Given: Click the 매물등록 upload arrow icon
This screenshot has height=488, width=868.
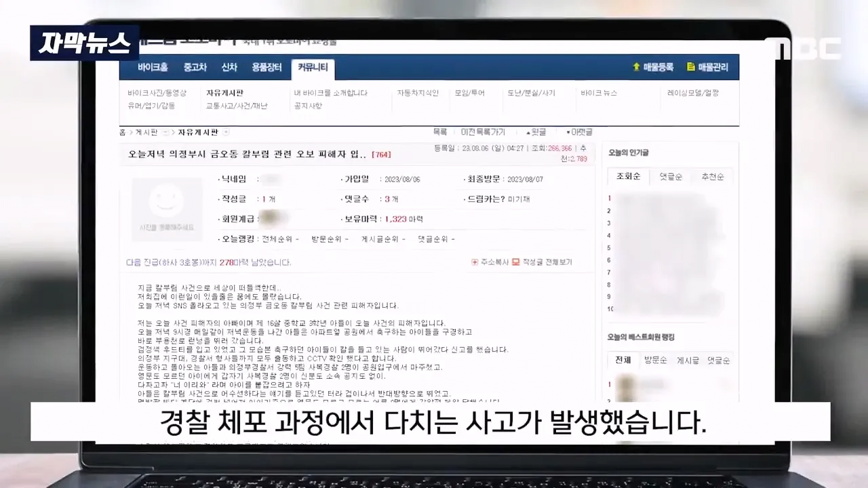Looking at the screenshot, I should (636, 67).
